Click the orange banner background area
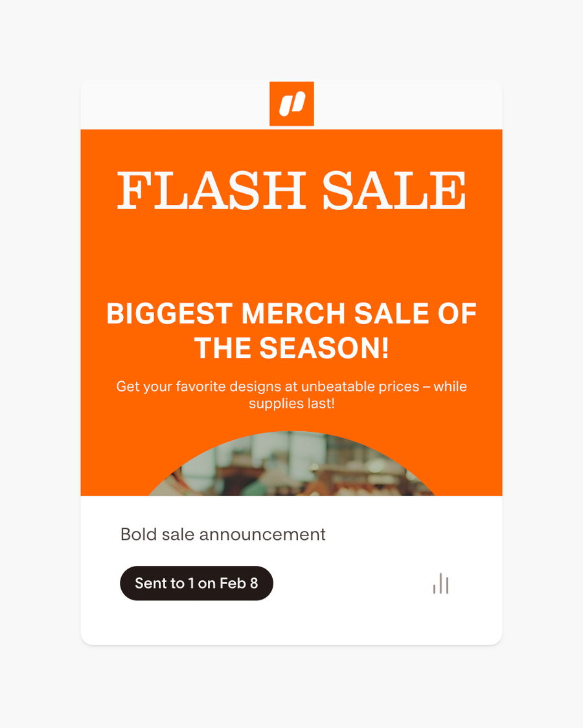This screenshot has width=583, height=728. coord(291,259)
